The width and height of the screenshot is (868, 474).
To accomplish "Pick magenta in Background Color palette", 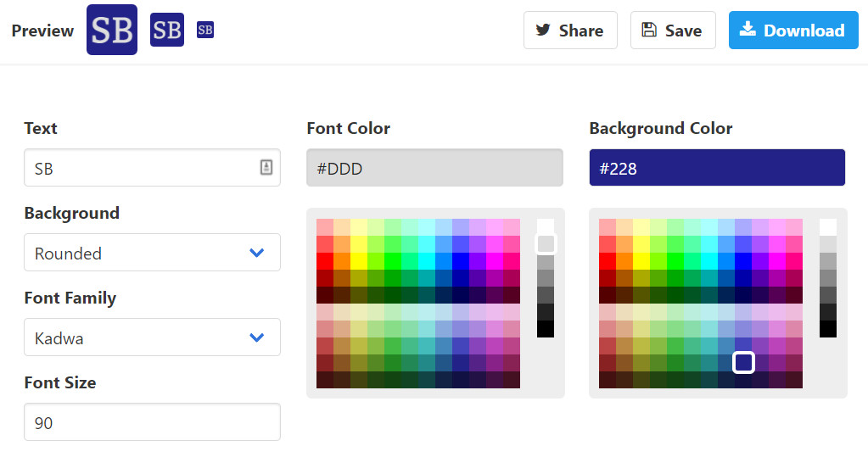I will 777,261.
